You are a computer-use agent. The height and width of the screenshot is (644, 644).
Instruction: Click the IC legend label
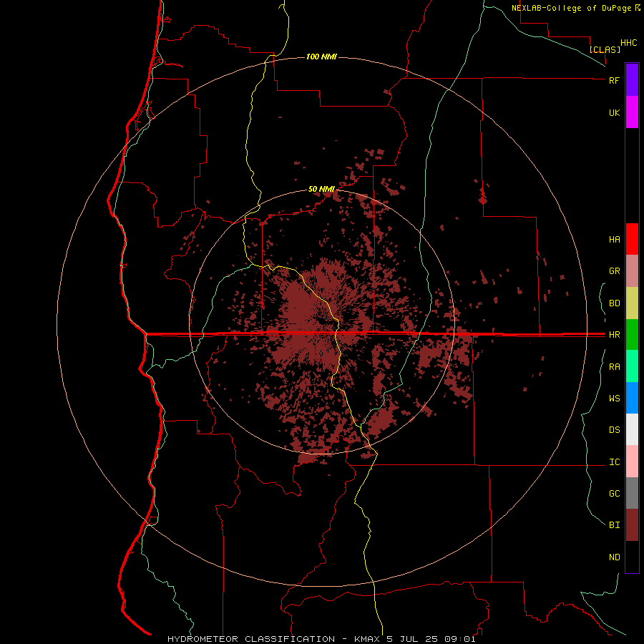point(615,462)
